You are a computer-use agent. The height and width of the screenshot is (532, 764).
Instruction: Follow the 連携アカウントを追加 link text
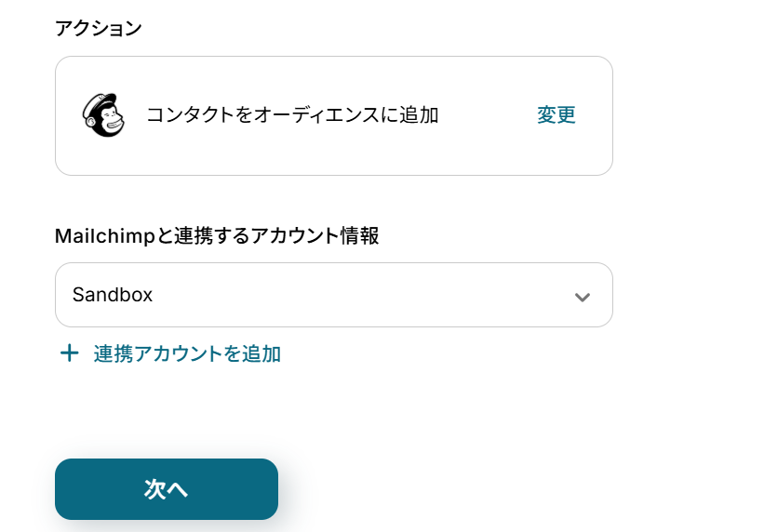(x=187, y=353)
